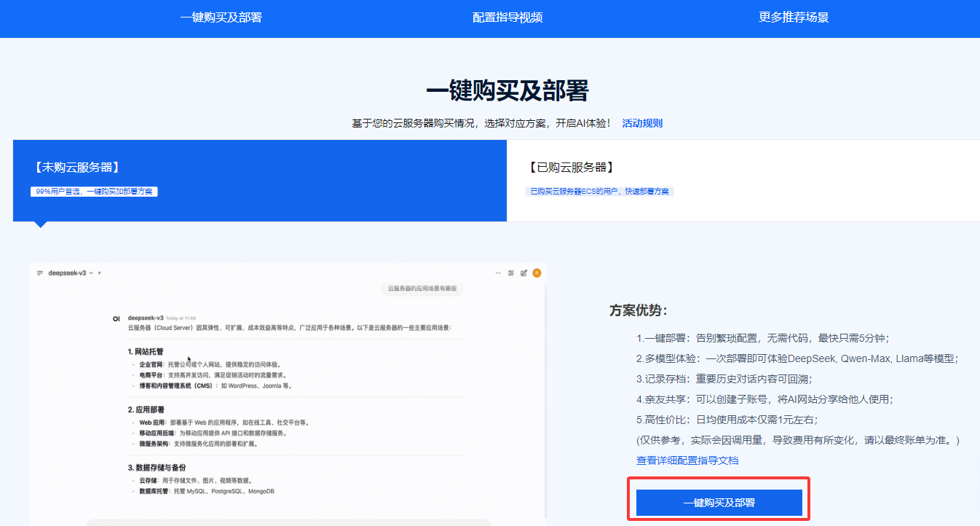The image size is (980, 526).
Task: Open 一键购买及部署 in top navigation
Action: pyautogui.click(x=221, y=17)
